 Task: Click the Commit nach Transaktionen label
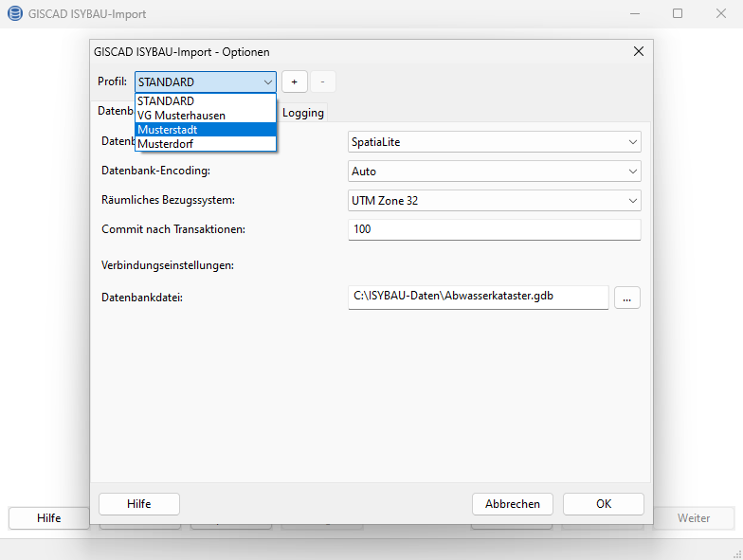172,229
